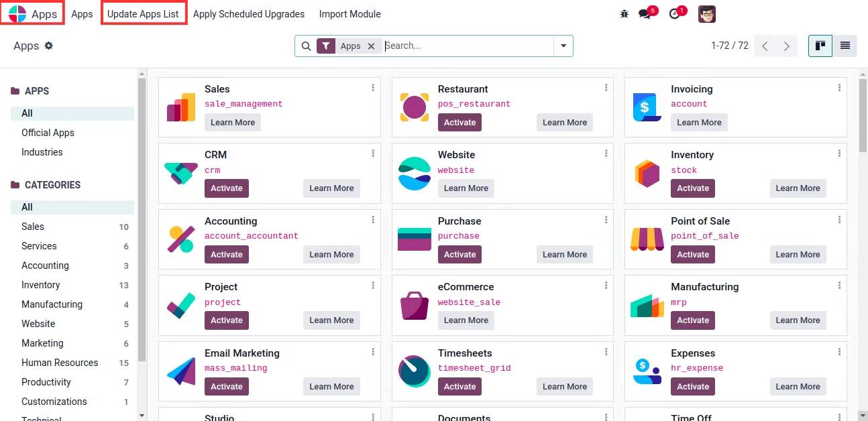Screen dimensions: 868x421
Task: Switch to List view
Action: coord(845,46)
